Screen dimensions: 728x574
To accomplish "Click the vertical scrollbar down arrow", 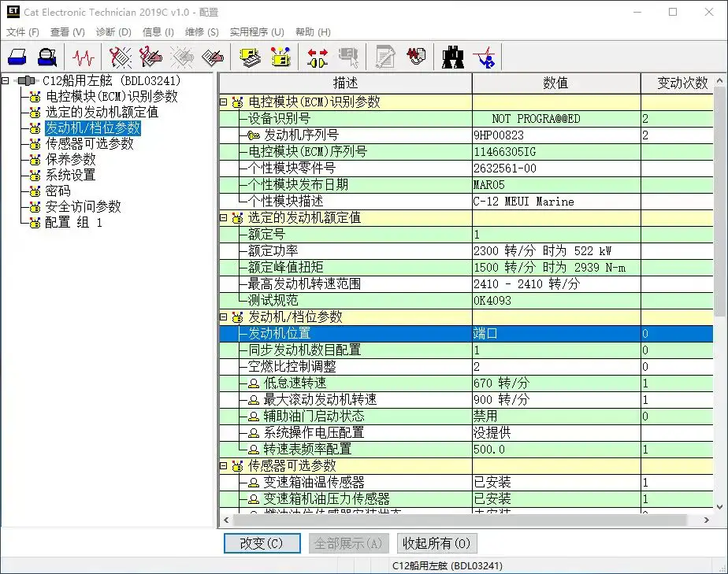I will (x=720, y=507).
